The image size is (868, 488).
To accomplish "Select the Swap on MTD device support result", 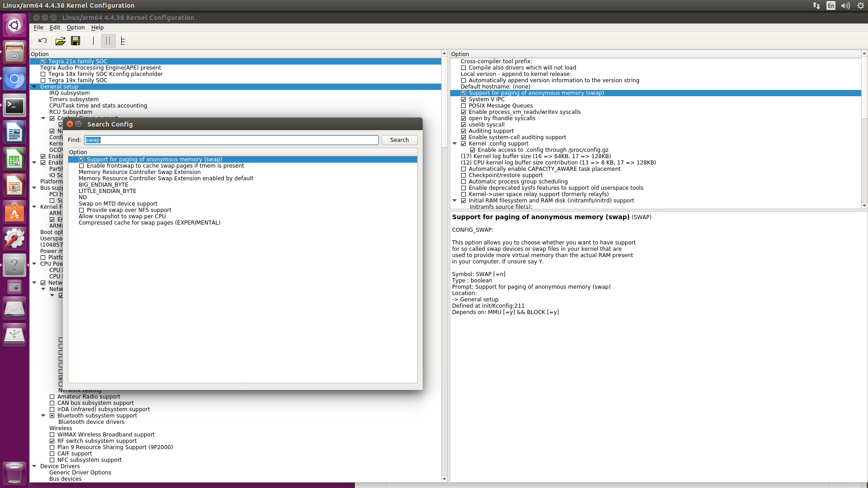I will 118,204.
